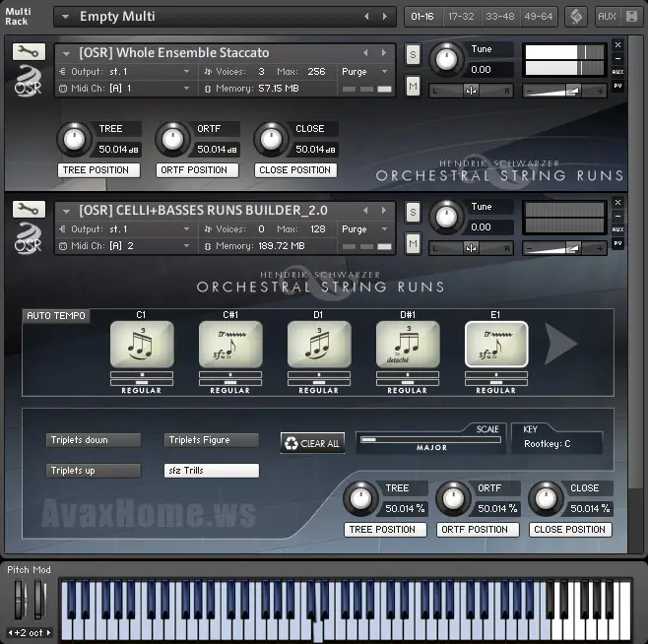
Task: Click the Kontakt workspace icon next to 49-64
Action: [576, 17]
